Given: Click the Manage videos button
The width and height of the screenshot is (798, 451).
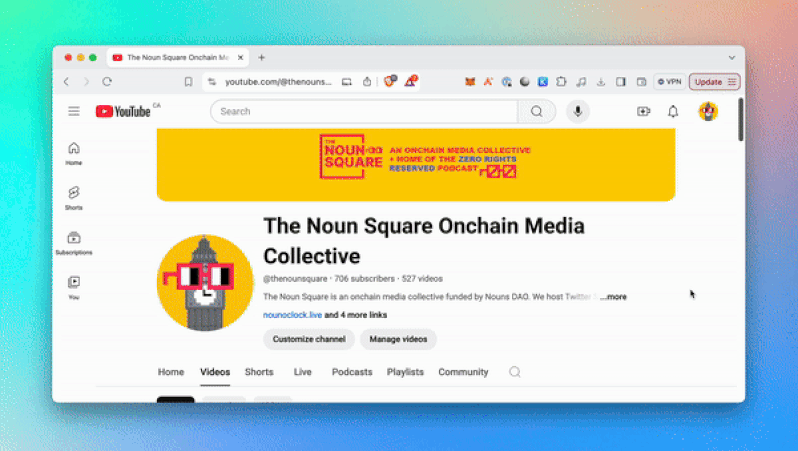Looking at the screenshot, I should [398, 339].
